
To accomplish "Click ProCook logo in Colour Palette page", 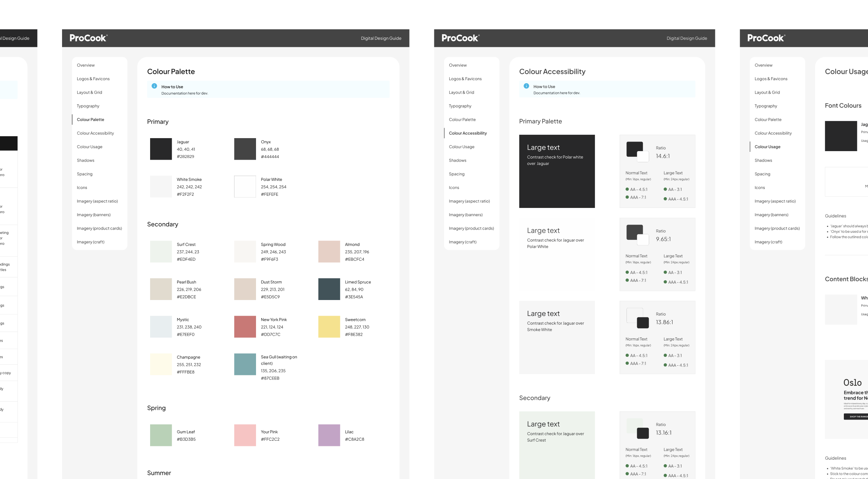I will pos(88,38).
